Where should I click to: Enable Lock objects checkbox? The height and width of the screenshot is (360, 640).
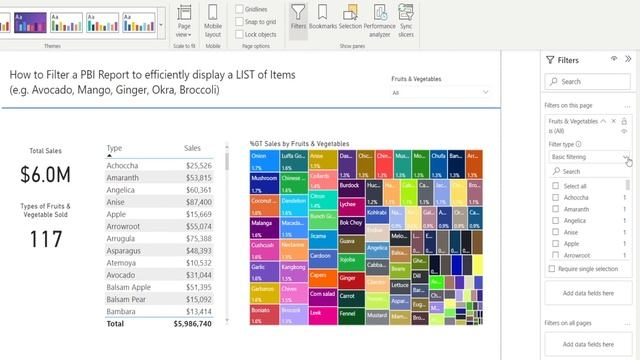240,34
